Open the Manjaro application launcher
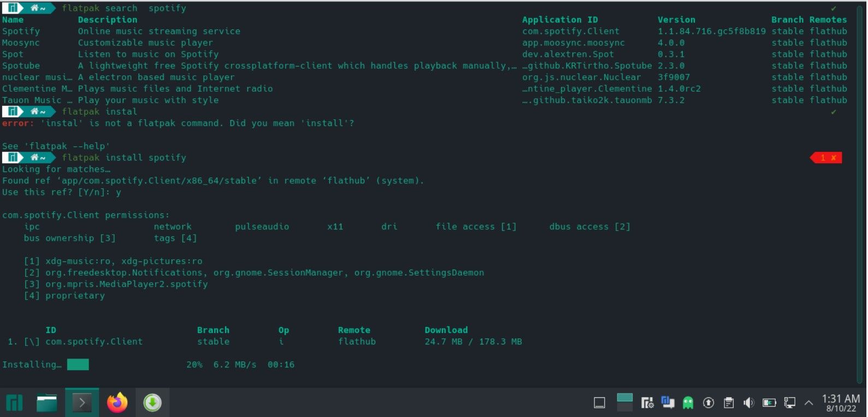868x417 pixels. click(x=14, y=403)
